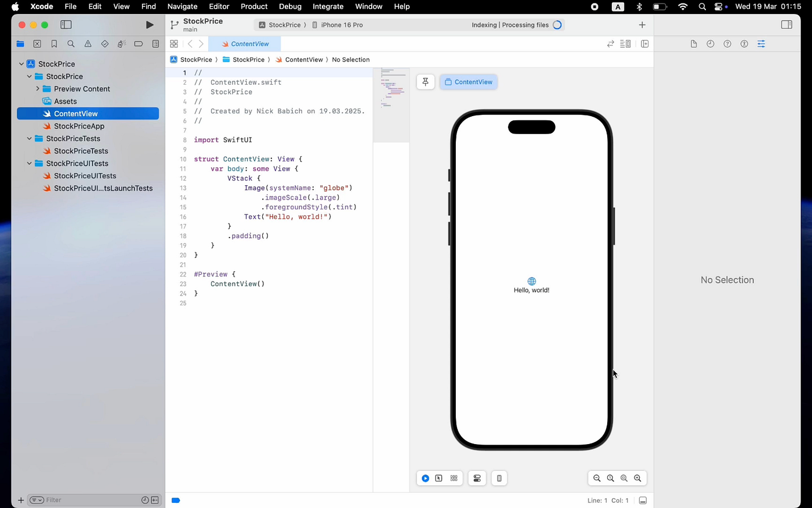
Task: Toggle the left navigator sidebar
Action: coord(66,25)
